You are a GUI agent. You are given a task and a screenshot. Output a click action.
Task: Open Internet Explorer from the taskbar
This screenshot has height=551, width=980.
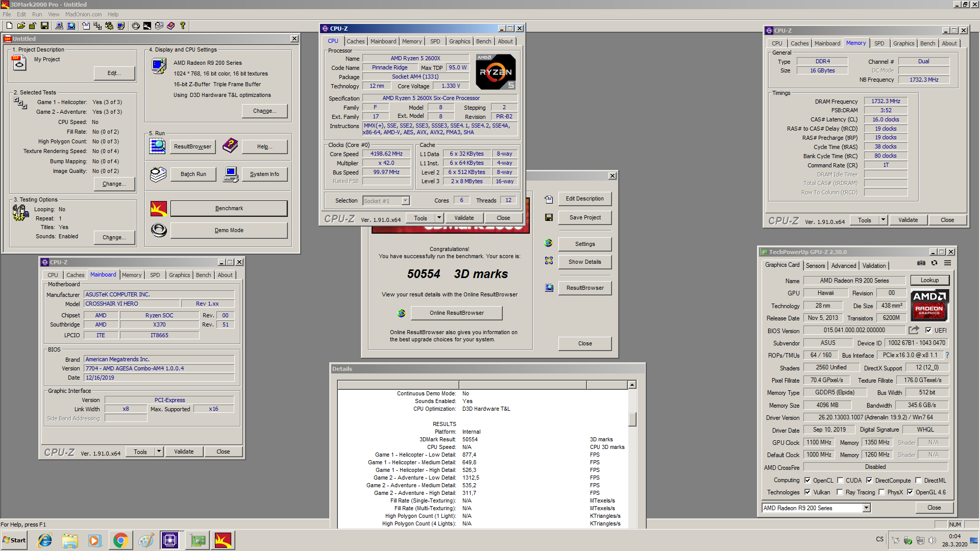click(45, 540)
